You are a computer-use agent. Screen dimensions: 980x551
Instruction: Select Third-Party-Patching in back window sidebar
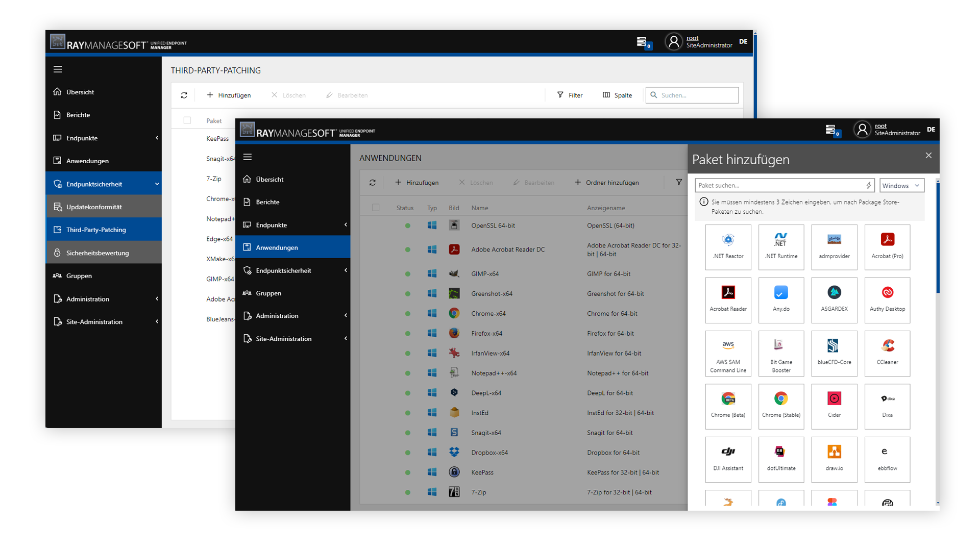click(x=104, y=230)
